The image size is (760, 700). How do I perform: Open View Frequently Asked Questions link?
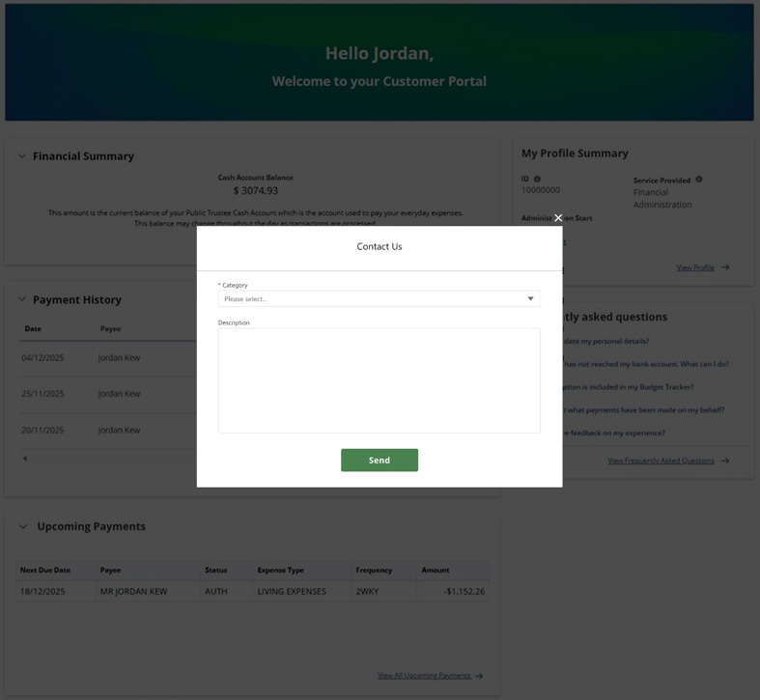coord(661,461)
